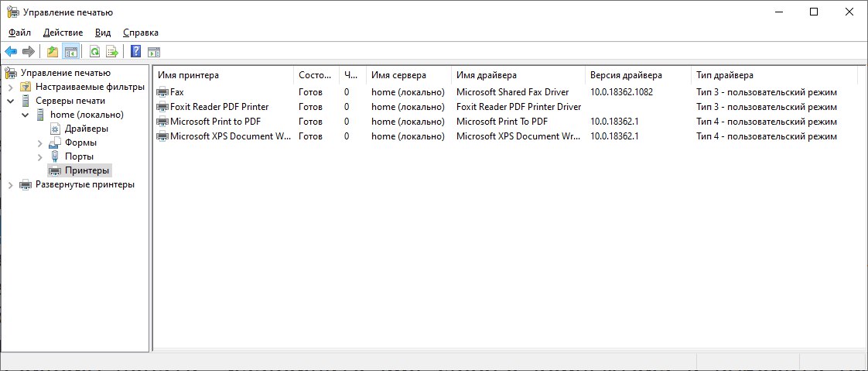868x371 pixels.
Task: Click the Foxit Reader PDF Printer icon
Action: click(162, 106)
